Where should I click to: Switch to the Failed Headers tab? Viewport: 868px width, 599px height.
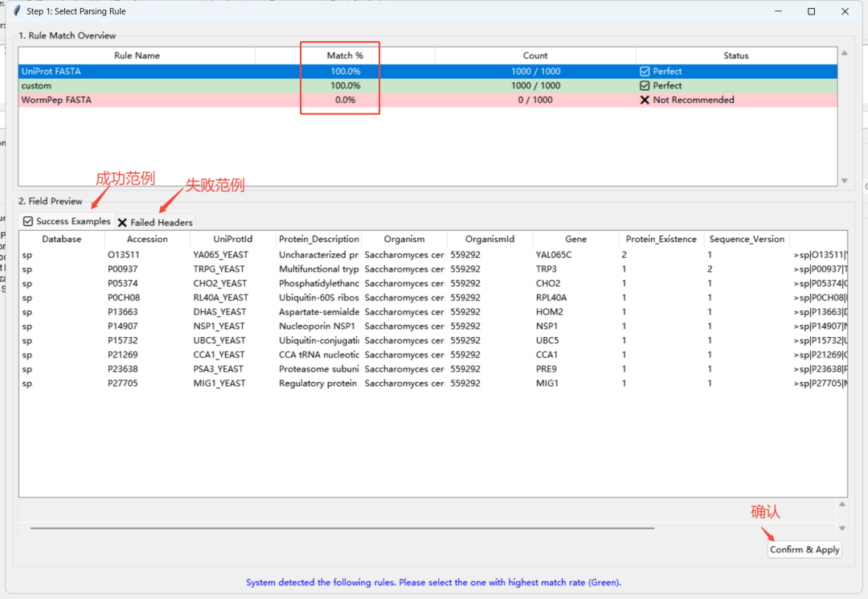click(x=155, y=222)
